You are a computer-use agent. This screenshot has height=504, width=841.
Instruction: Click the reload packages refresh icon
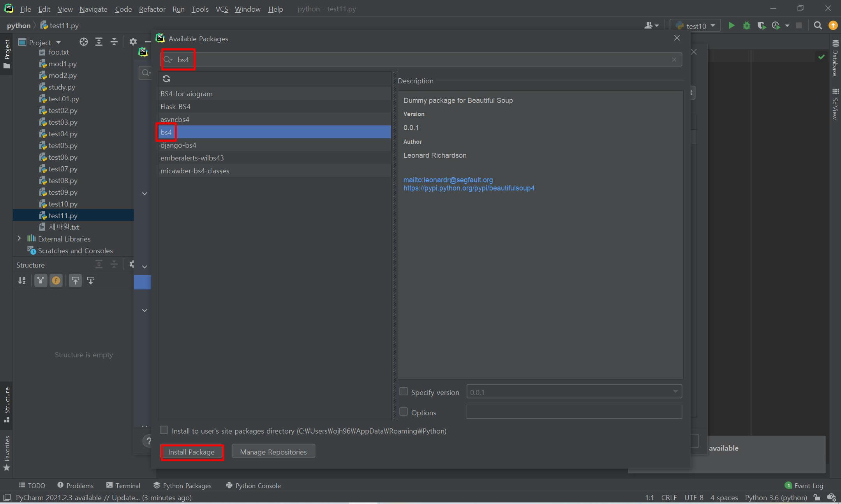(166, 79)
